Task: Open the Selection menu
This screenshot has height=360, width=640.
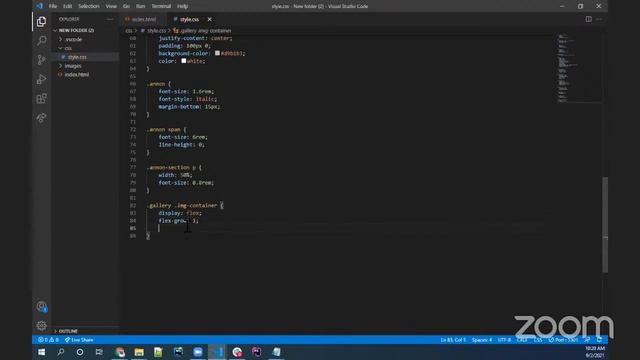Action: click(x=89, y=6)
